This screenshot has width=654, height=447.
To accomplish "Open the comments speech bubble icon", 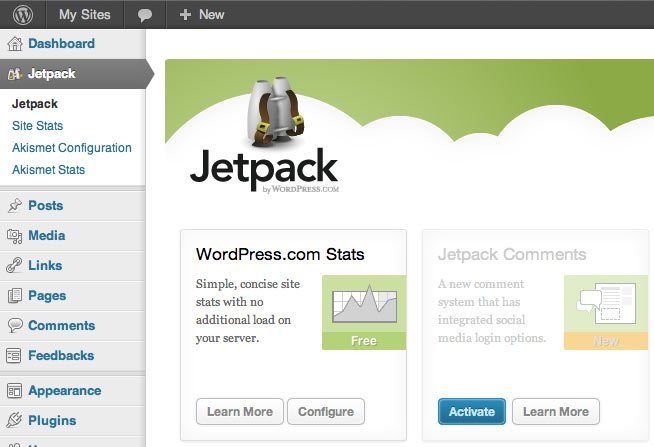I will coord(144,15).
